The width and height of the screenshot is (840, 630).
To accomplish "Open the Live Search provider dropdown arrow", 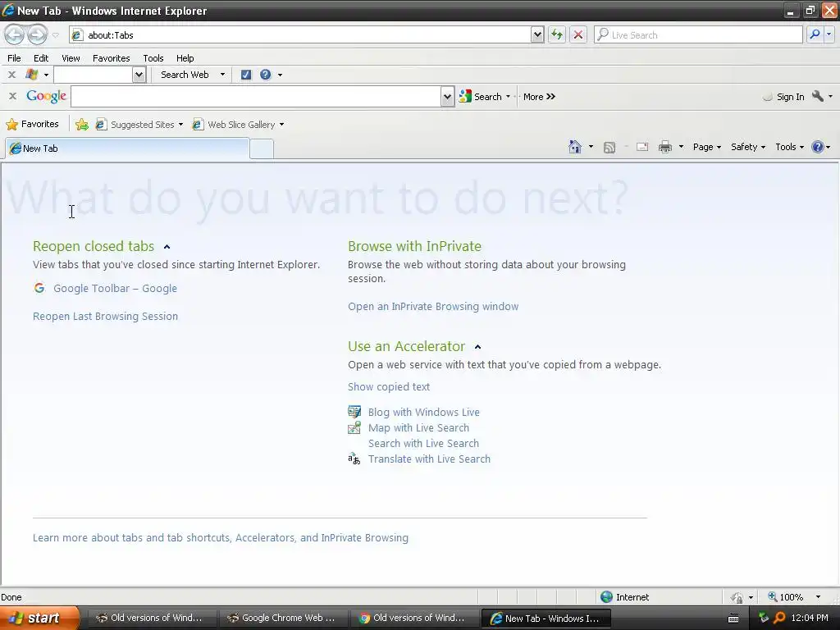I will [829, 34].
